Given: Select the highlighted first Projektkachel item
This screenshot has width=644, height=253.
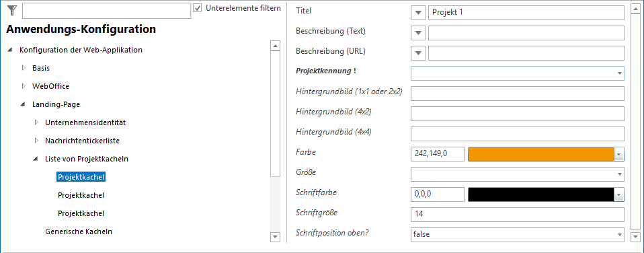Looking at the screenshot, I should pos(81,177).
